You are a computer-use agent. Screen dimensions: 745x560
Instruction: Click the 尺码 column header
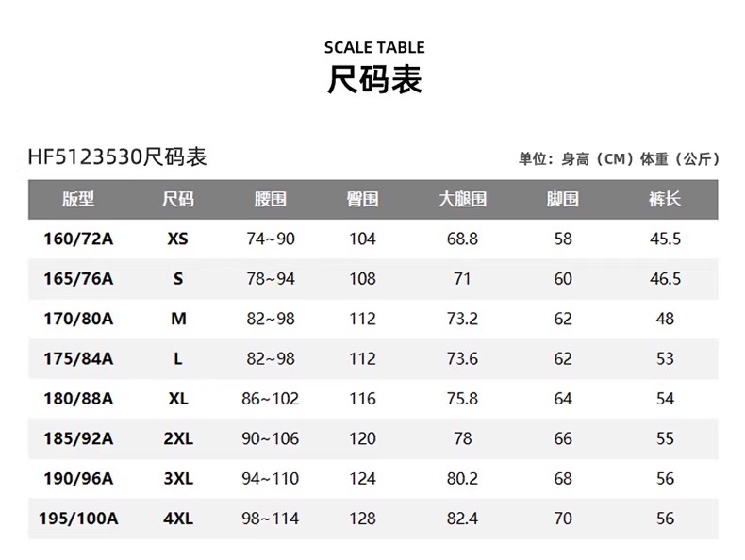point(178,199)
